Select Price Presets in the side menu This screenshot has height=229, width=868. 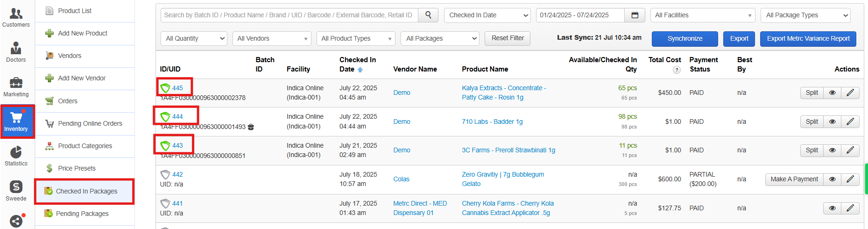pos(77,168)
